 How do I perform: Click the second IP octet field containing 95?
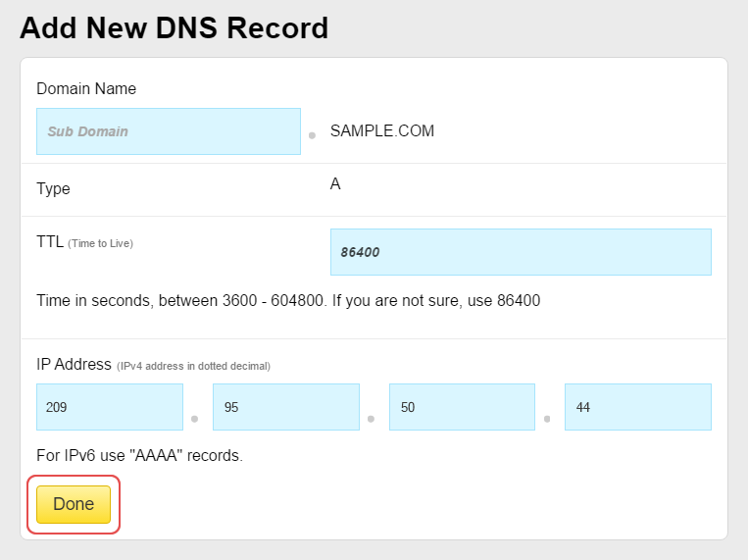tap(285, 407)
